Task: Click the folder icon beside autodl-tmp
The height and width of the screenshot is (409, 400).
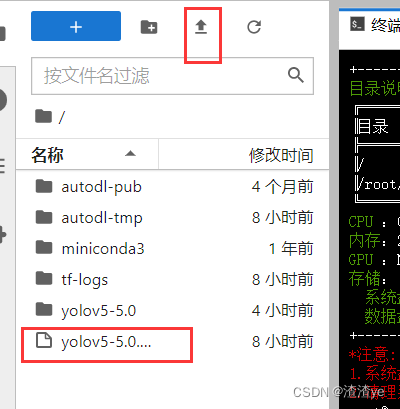Action: (x=44, y=217)
